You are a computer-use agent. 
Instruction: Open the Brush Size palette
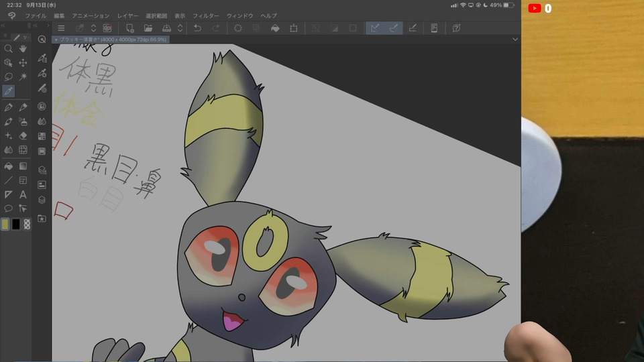tap(42, 88)
